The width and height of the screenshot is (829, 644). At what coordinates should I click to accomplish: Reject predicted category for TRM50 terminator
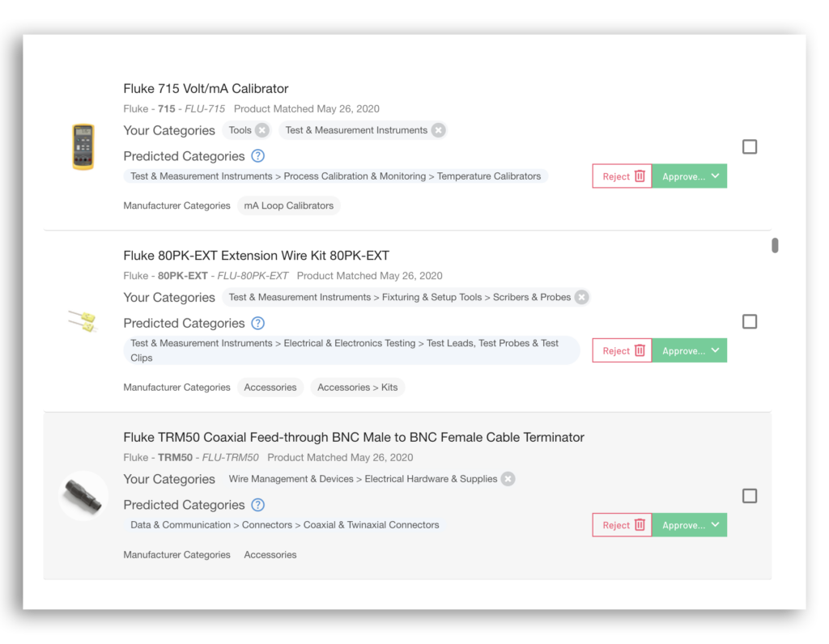click(622, 525)
